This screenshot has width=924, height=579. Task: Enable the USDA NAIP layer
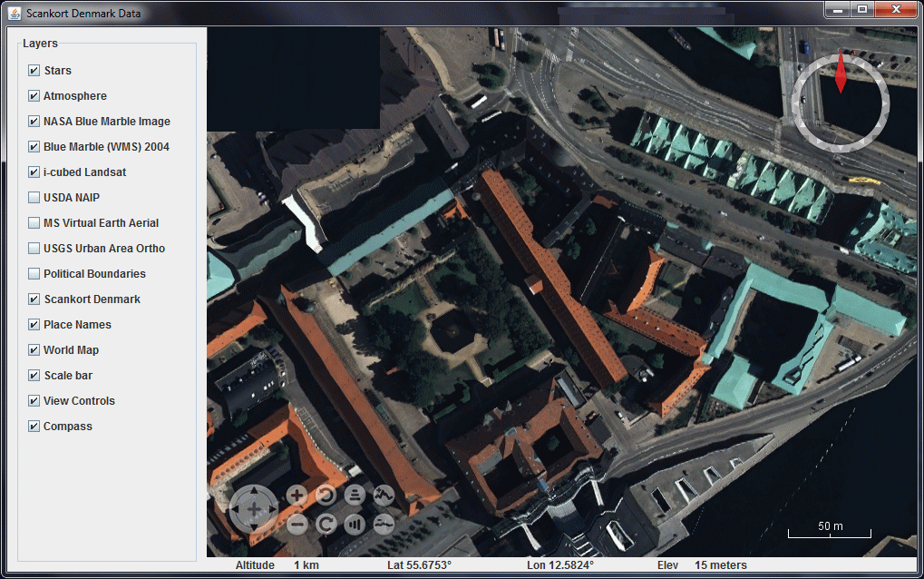click(x=33, y=197)
